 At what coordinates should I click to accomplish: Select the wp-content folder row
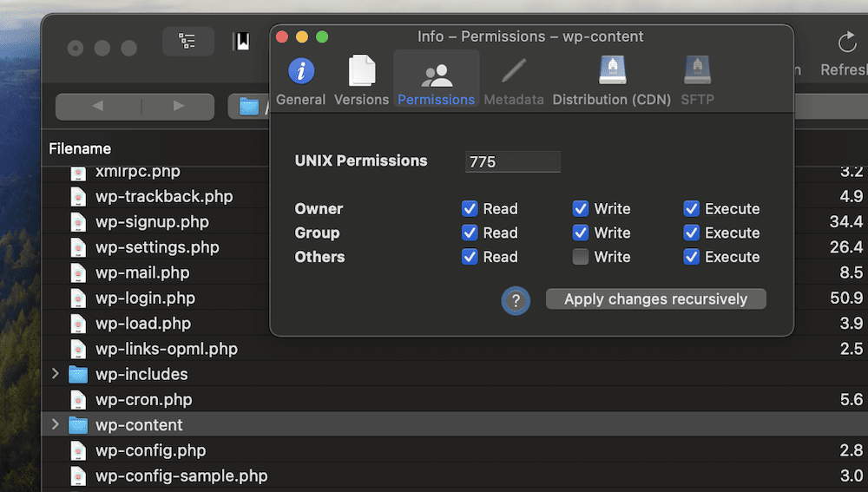point(455,425)
